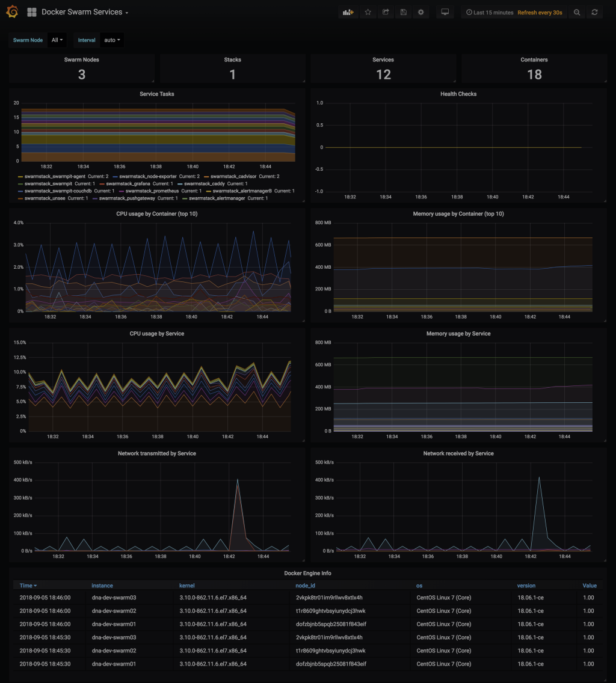Select dna-dev-swarm03 at 18:46:00 row
This screenshot has width=616, height=683.
308,598
